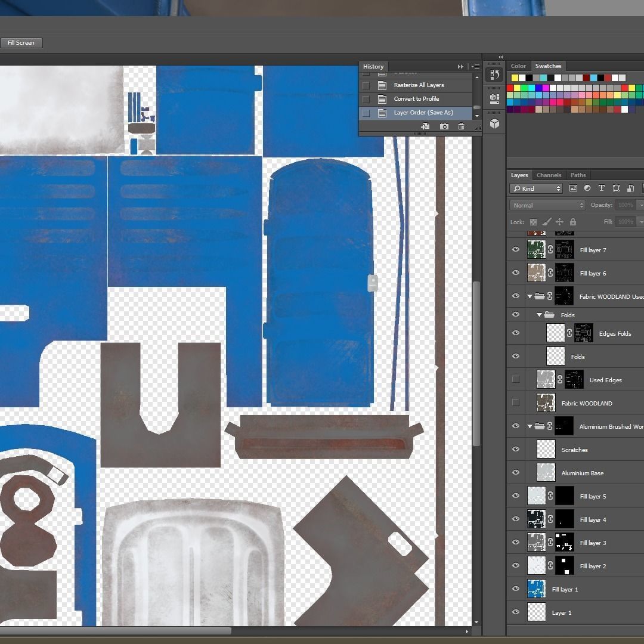The width and height of the screenshot is (644, 644).
Task: Create new snapshot in History panel
Action: 444,126
